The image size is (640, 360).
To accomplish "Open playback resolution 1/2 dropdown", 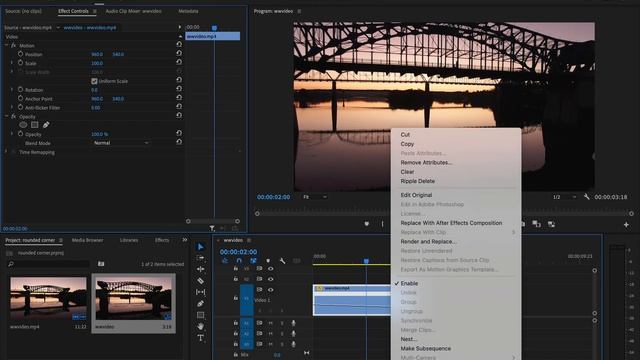I will (564, 197).
